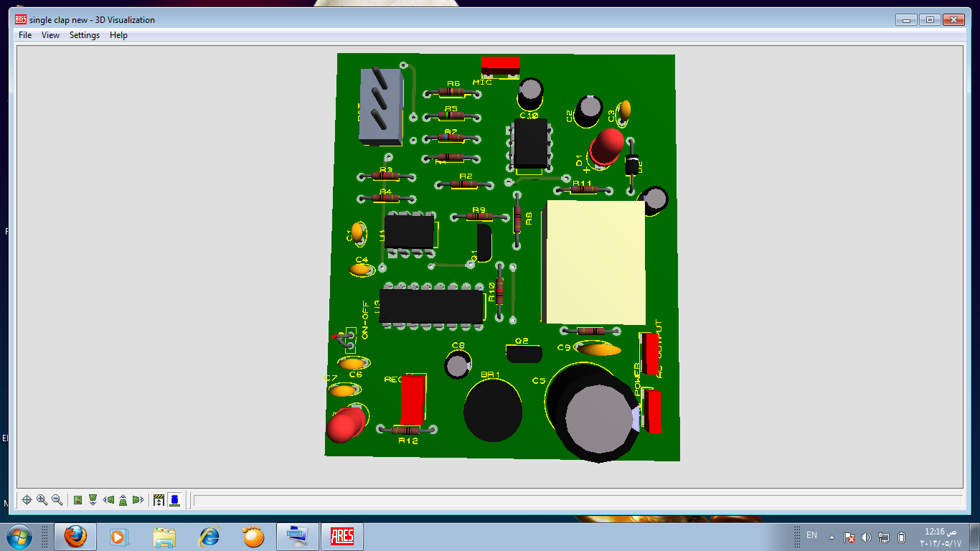This screenshot has height=551, width=980.
Task: Click the U3 long IC chip
Action: tap(432, 306)
